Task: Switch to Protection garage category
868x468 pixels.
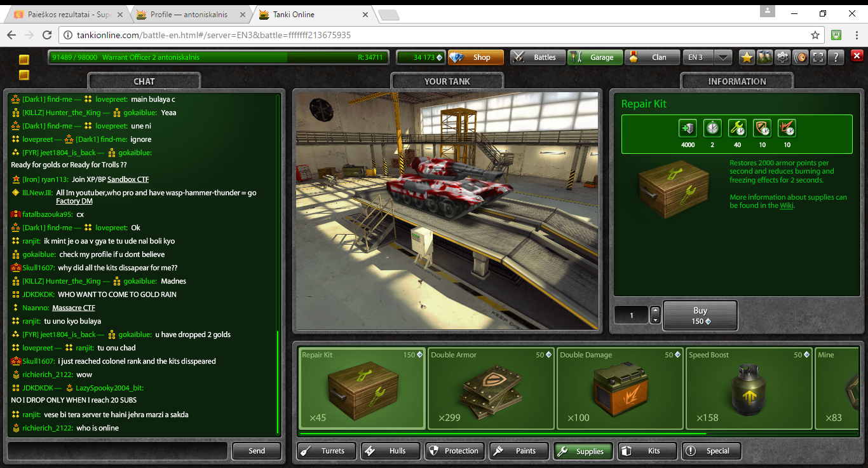Action: pyautogui.click(x=455, y=451)
